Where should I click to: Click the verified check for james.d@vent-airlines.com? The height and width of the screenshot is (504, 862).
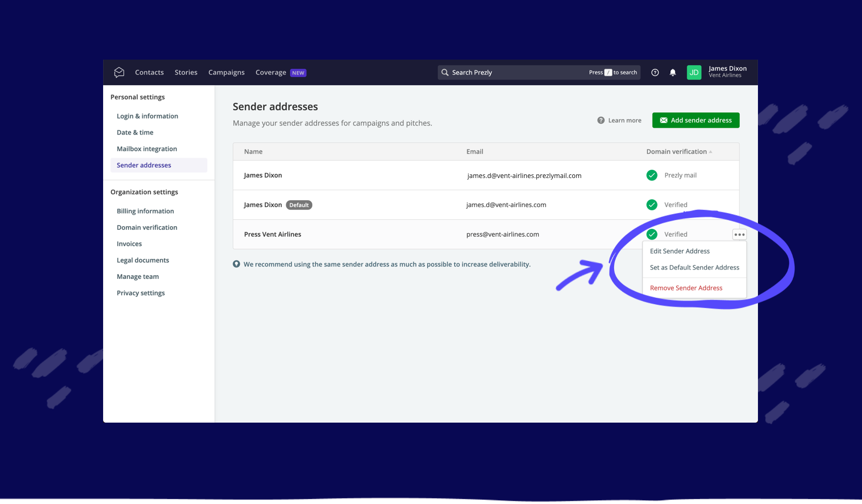coord(652,205)
